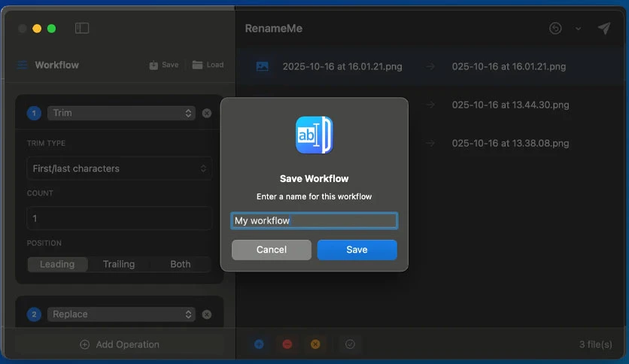Open the First/last characters trim type dropdown

click(119, 168)
